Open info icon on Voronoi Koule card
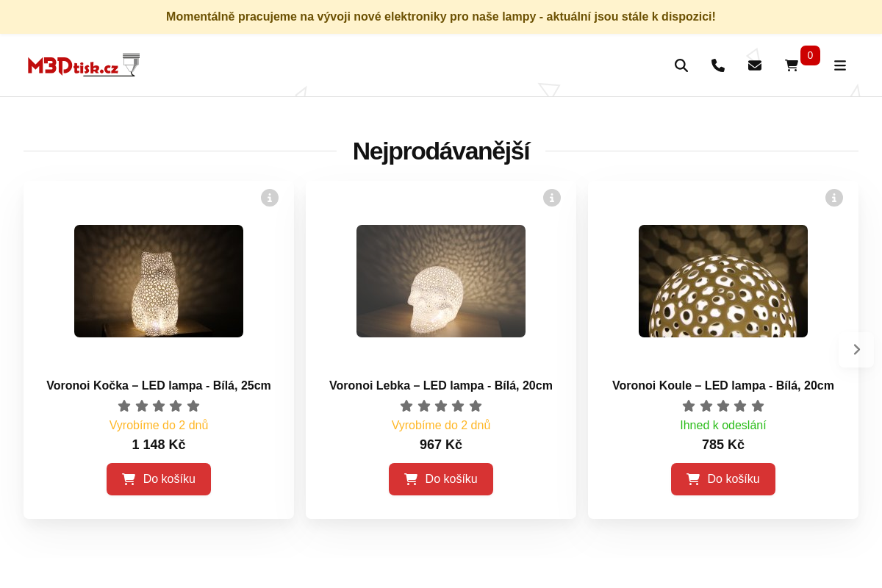This screenshot has height=588, width=882. tap(833, 197)
